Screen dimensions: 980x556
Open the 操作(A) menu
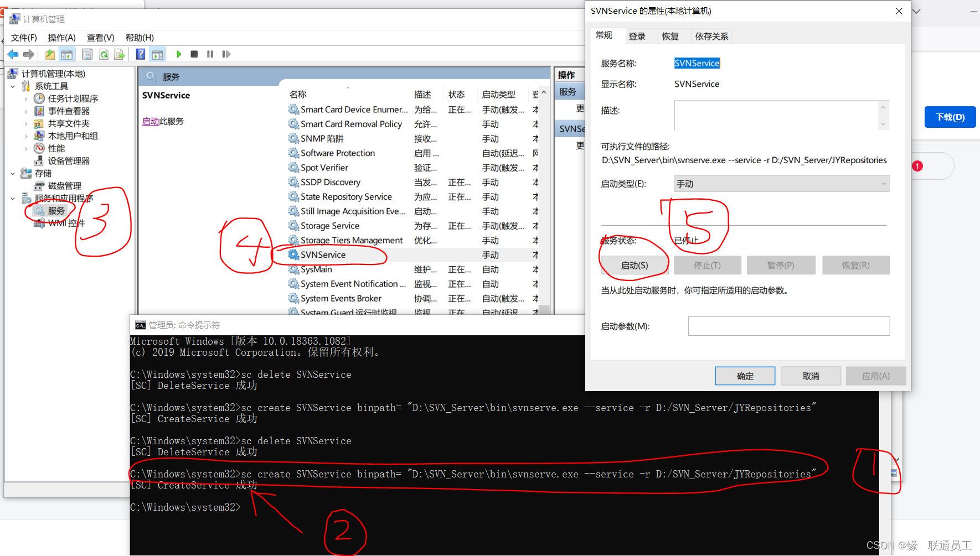pos(61,38)
